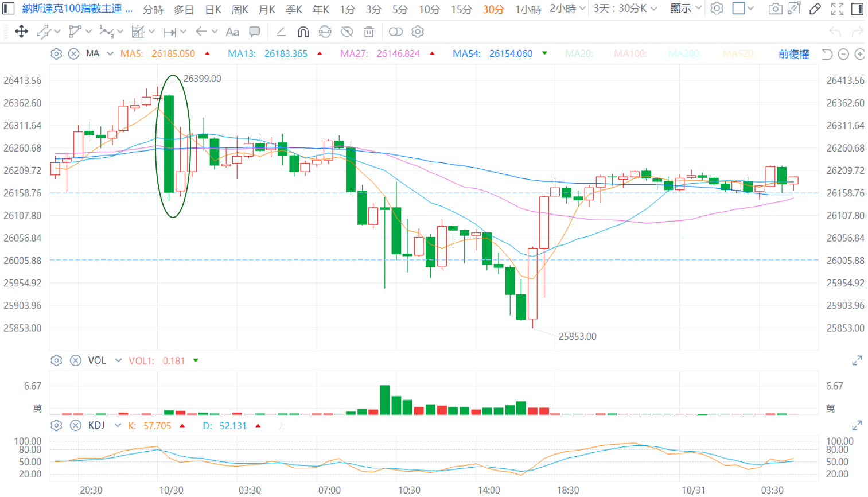Screen dimensions: 868x497
Task: Switch to the 日K timeframe tab
Action: pos(213,9)
